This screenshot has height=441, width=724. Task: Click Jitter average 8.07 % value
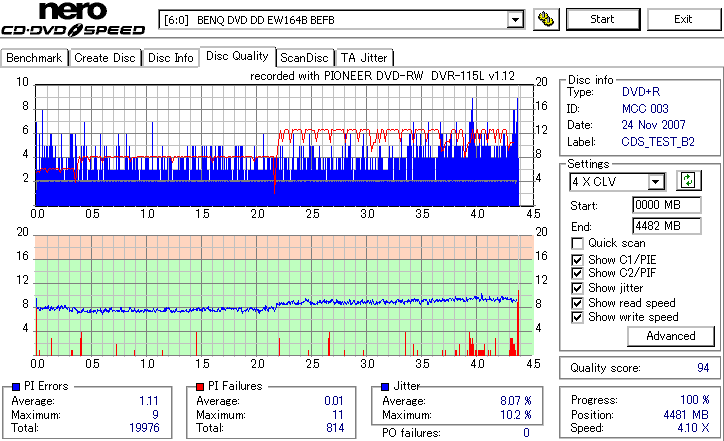(516, 401)
